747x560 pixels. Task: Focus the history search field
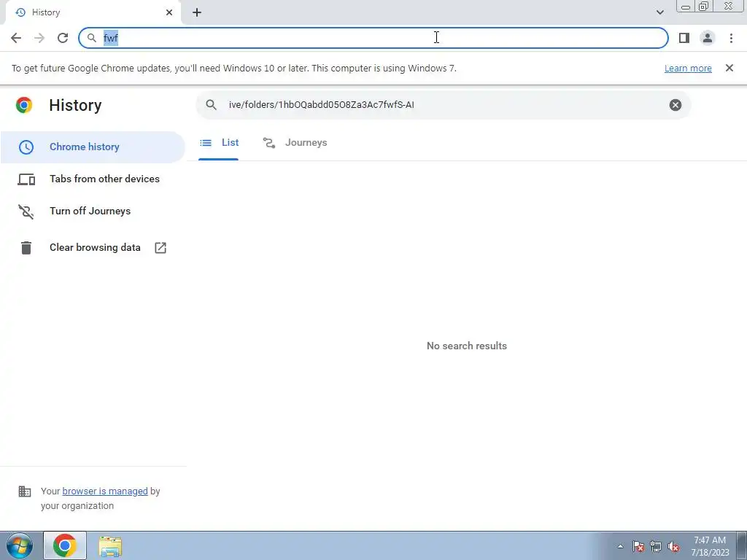click(443, 105)
